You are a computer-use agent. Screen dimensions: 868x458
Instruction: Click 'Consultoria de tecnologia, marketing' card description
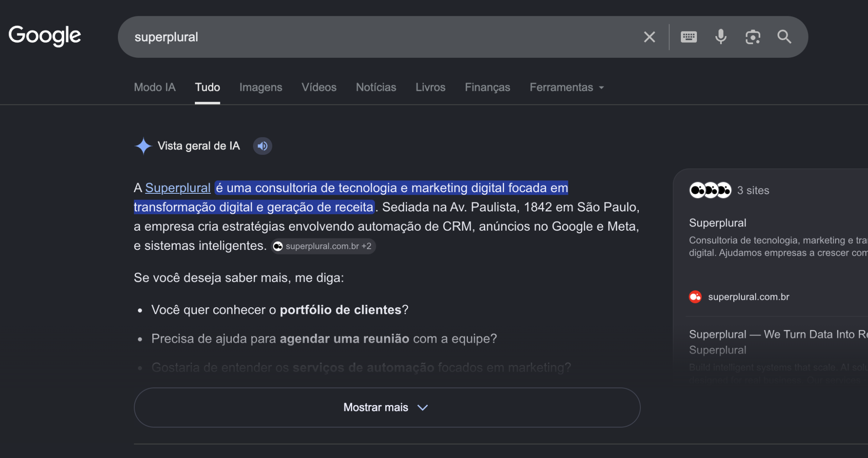[778, 246]
